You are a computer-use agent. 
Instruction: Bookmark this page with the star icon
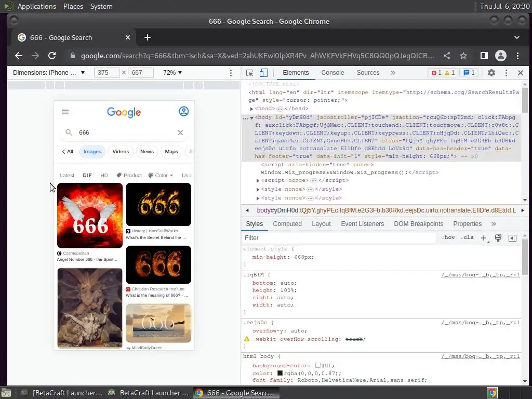[x=463, y=56]
